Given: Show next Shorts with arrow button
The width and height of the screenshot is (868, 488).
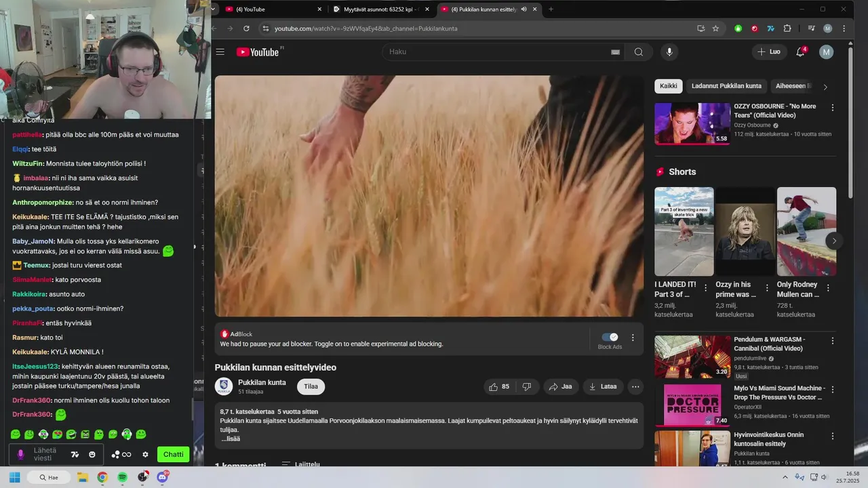Looking at the screenshot, I should click(x=834, y=241).
